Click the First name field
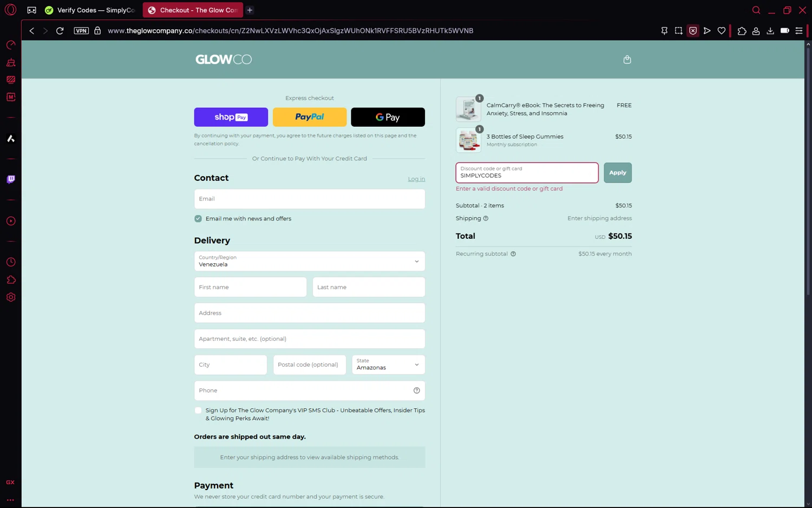The image size is (812, 508). click(x=251, y=287)
